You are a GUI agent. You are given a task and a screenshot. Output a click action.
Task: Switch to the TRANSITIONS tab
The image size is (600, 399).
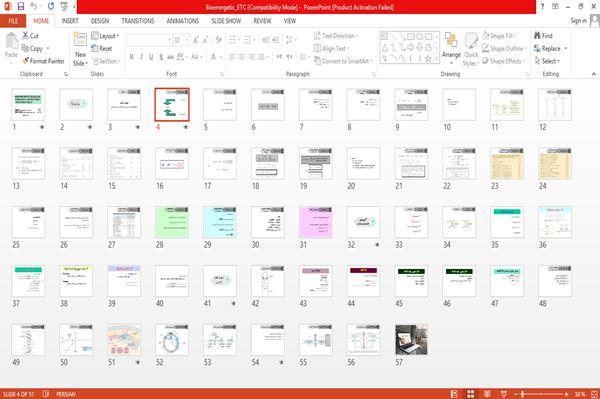tap(138, 21)
